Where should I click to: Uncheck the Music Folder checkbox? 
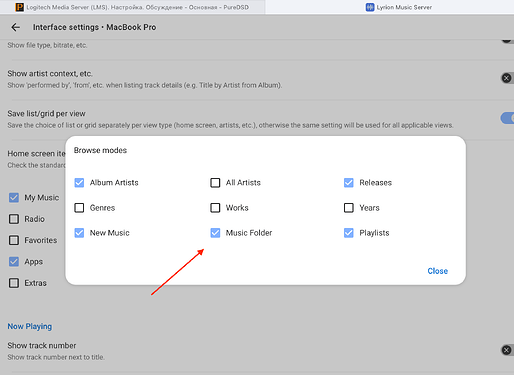tap(215, 233)
